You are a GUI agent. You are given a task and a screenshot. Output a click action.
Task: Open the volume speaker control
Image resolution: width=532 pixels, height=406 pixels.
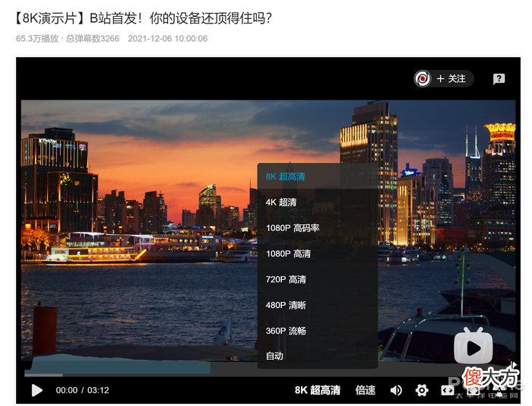[x=396, y=390]
